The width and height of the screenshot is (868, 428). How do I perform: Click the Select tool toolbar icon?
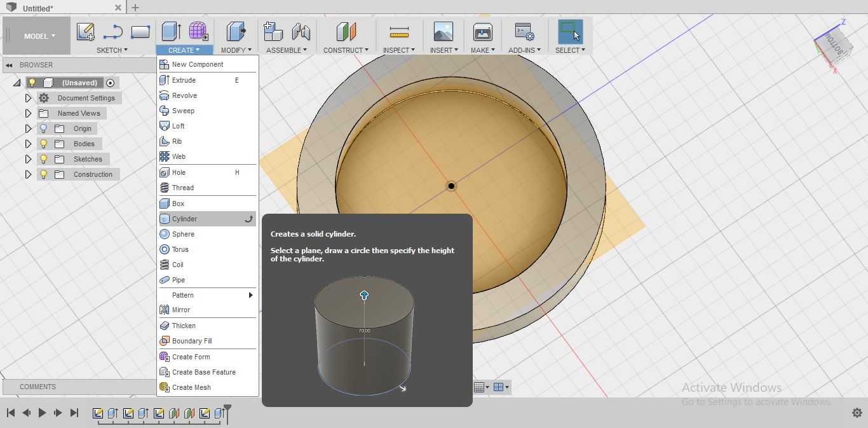(570, 32)
